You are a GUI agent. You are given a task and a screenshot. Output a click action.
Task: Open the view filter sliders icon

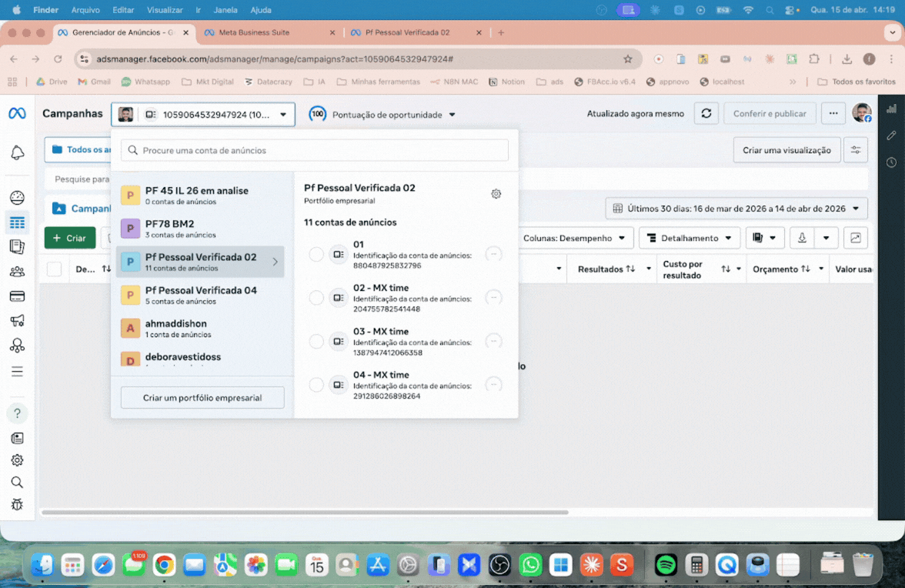tap(856, 150)
